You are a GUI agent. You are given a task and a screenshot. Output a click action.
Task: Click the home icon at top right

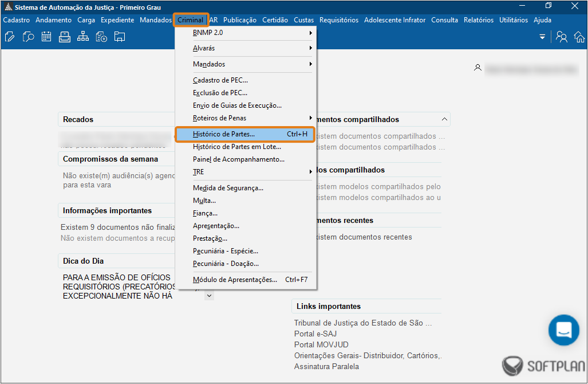pyautogui.click(x=579, y=37)
